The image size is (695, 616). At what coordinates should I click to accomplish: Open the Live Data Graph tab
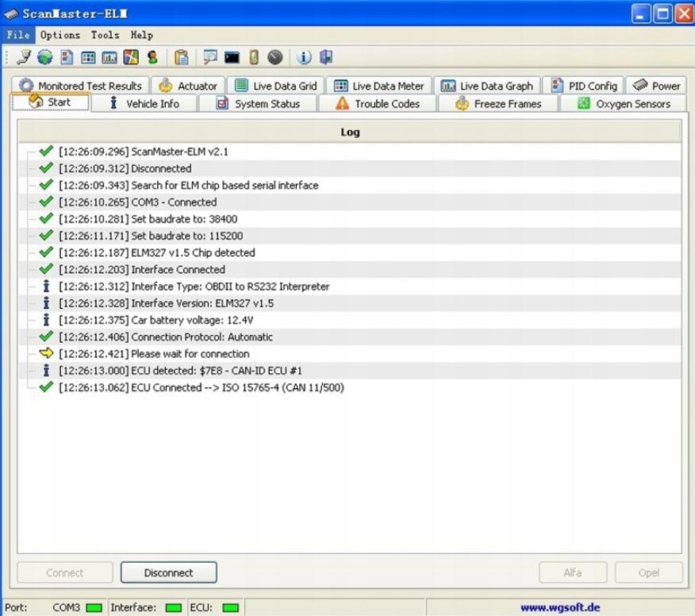[486, 86]
